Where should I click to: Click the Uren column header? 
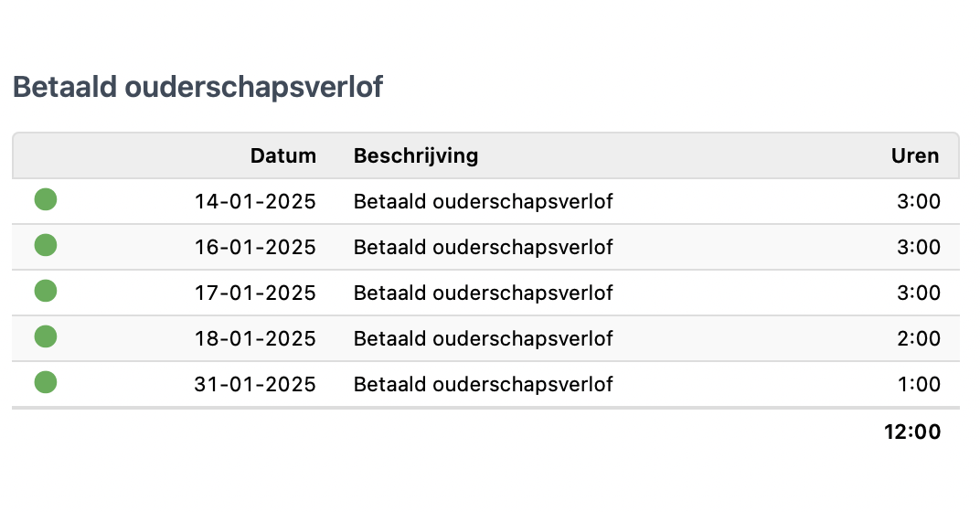tap(915, 155)
